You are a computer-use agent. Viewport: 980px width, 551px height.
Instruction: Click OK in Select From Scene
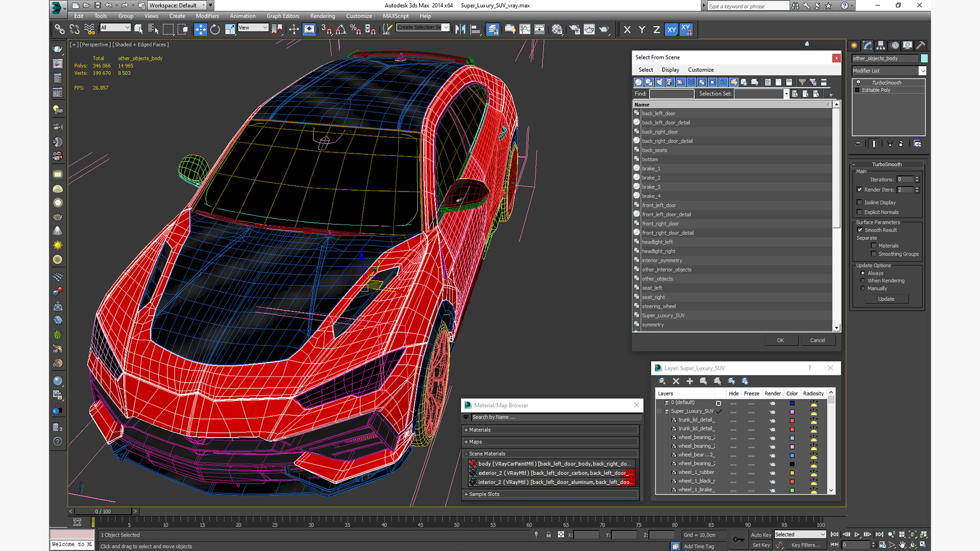[780, 340]
